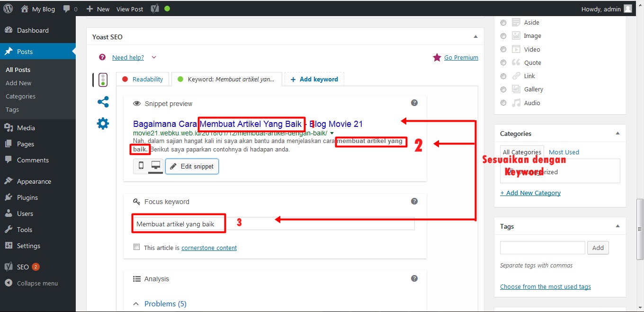
Task: Click the snippet URL dropdown arrow
Action: (x=331, y=133)
